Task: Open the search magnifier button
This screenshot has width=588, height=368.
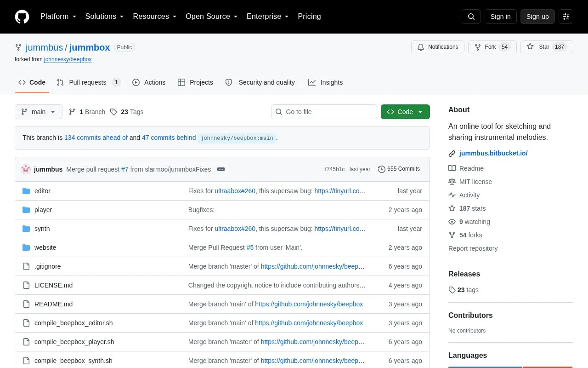Action: (x=471, y=17)
